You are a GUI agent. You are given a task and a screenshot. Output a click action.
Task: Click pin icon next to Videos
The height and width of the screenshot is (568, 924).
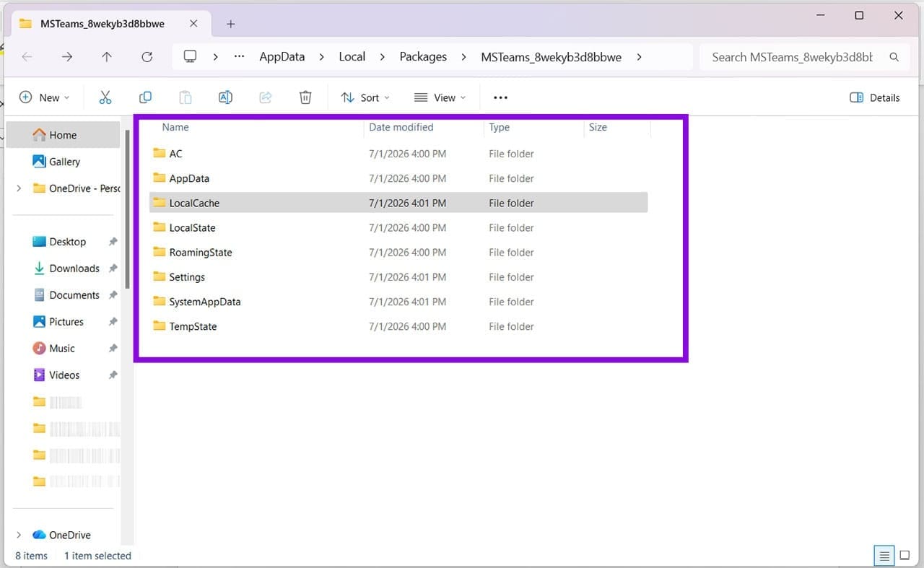[113, 375]
